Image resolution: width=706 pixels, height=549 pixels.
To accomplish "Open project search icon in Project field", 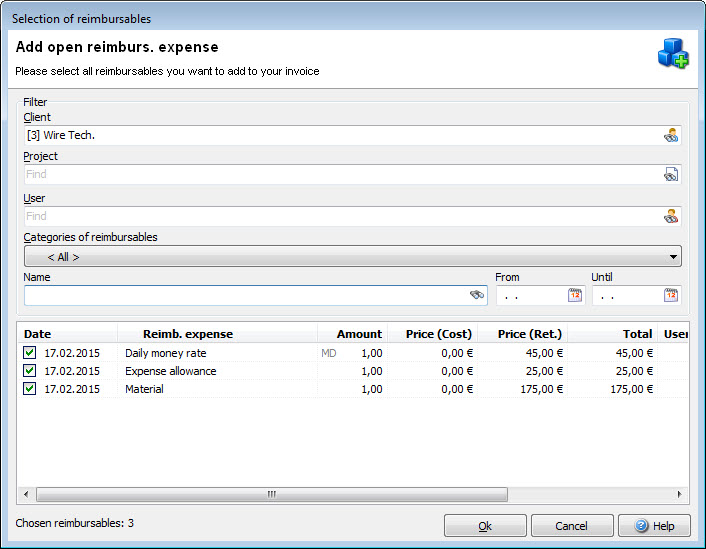I will point(671,174).
